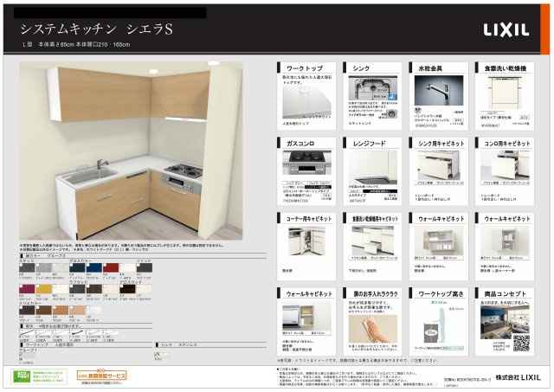The image size is (554, 392).
Task: Click the グロスカラー group label
Action: [x=81, y=260]
